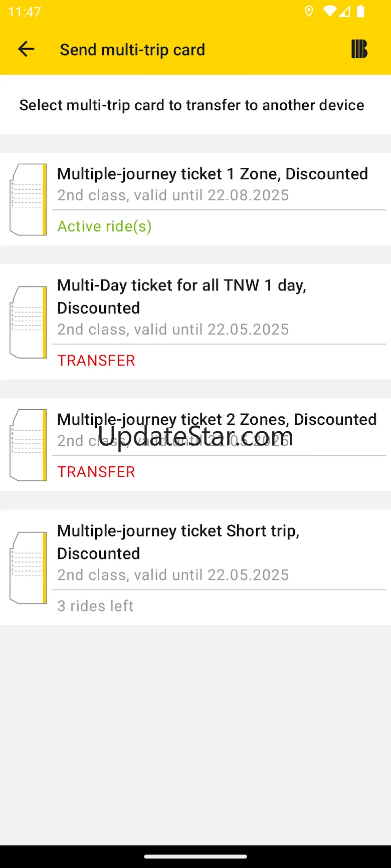
Task: Select Multiple-journey ticket 1 Zone, Discounted
Action: (x=213, y=174)
